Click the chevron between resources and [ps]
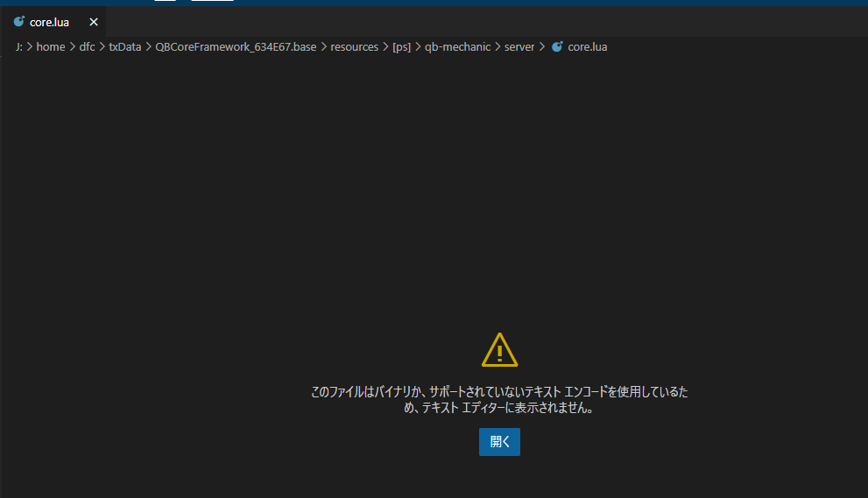Screen dimensions: 868x498 pos(385,47)
